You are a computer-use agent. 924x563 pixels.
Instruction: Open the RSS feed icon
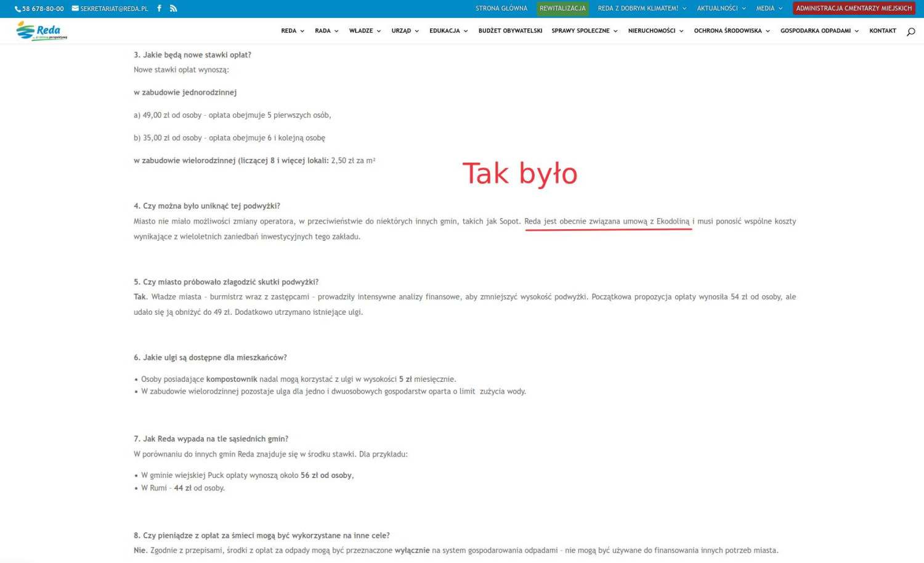tap(174, 9)
